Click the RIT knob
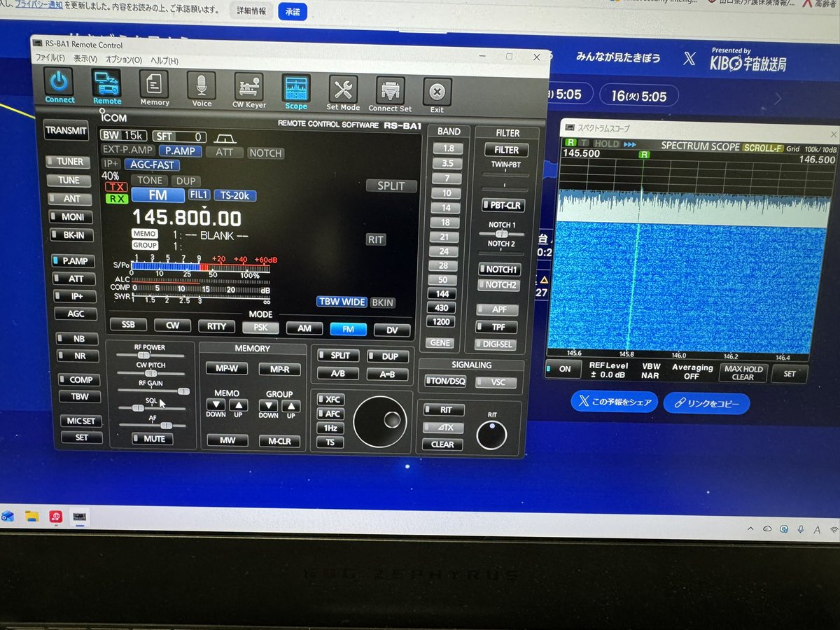This screenshot has width=840, height=630. 491,434
